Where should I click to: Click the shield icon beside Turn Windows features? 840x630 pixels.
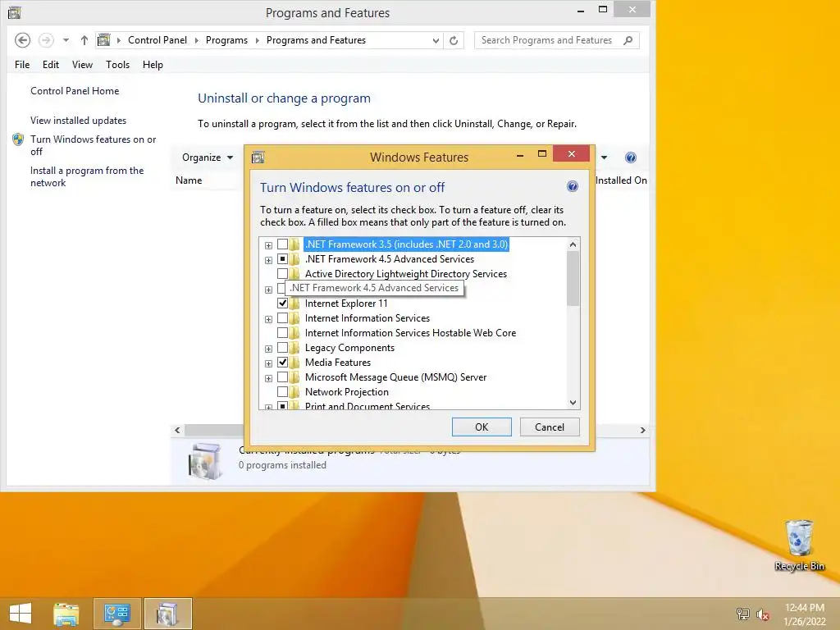(18, 139)
